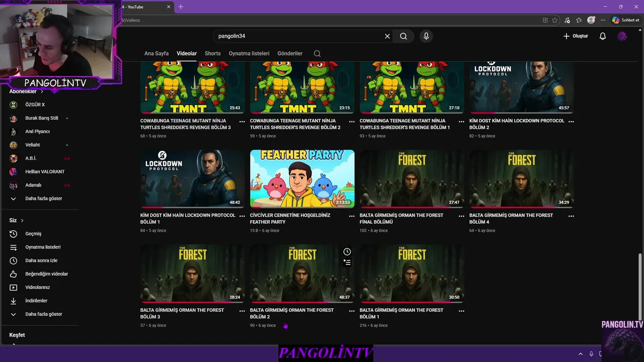Open the Abonelikler section chevron
The width and height of the screenshot is (644, 362).
point(42,92)
